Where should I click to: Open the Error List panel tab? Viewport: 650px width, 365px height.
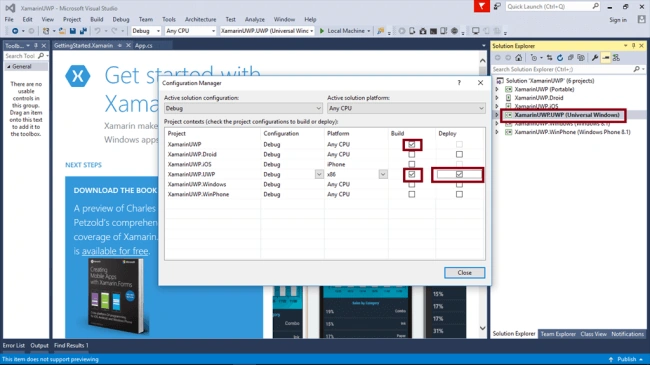coord(14,345)
